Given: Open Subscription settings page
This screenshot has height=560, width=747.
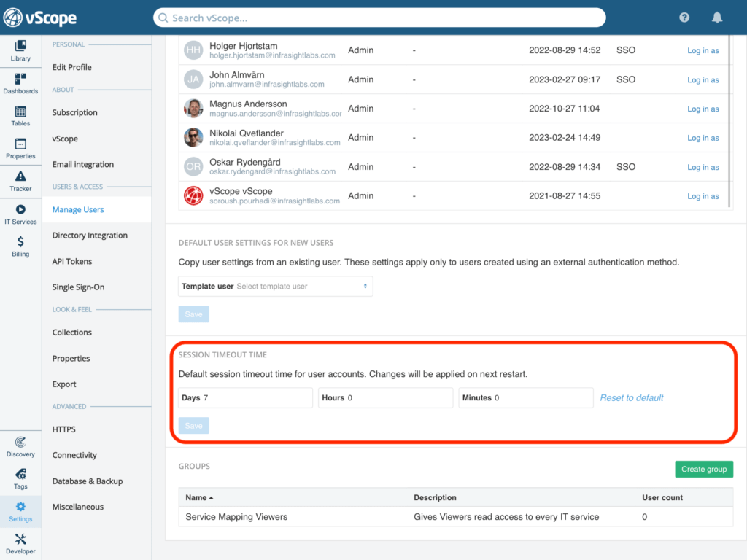Looking at the screenshot, I should [x=75, y=112].
